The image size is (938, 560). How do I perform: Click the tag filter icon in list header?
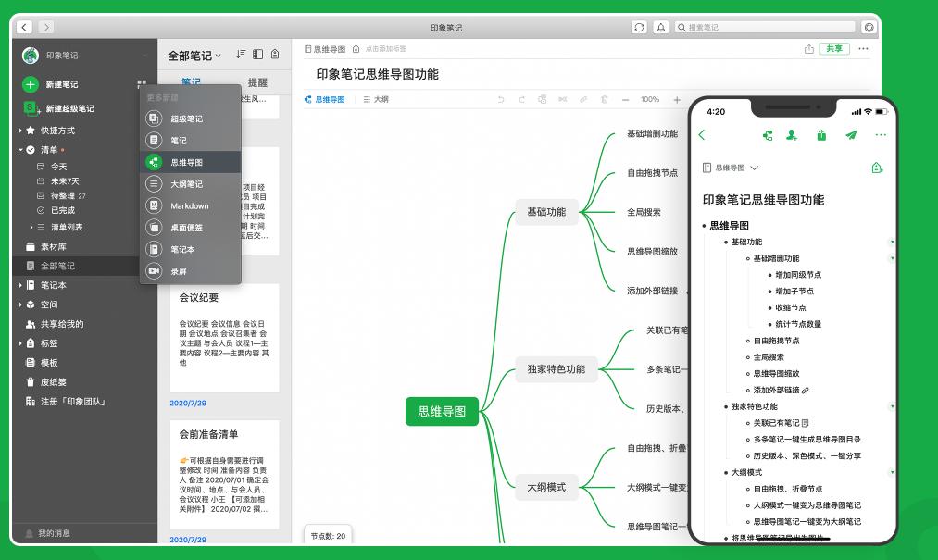[275, 54]
